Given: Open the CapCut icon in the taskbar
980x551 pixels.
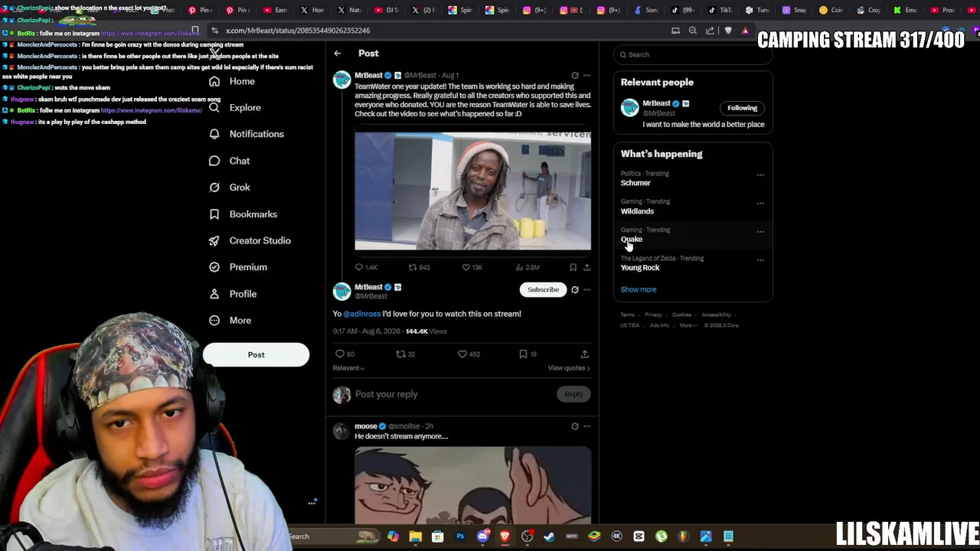Looking at the screenshot, I should tap(639, 536).
